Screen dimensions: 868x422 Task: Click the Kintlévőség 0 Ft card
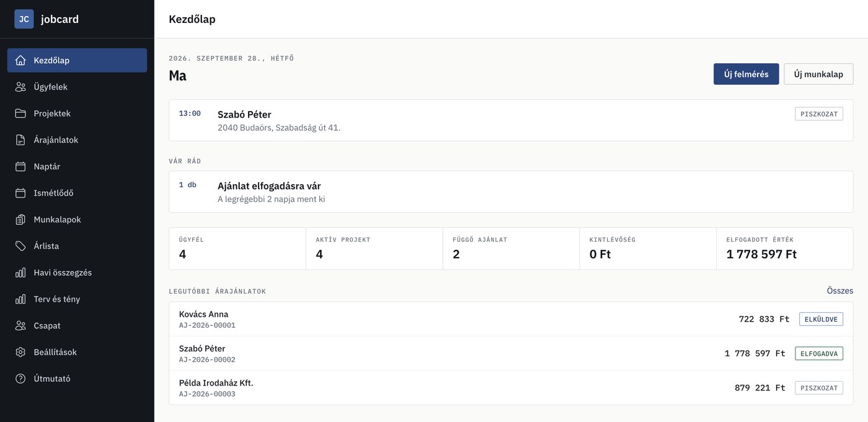[648, 248]
